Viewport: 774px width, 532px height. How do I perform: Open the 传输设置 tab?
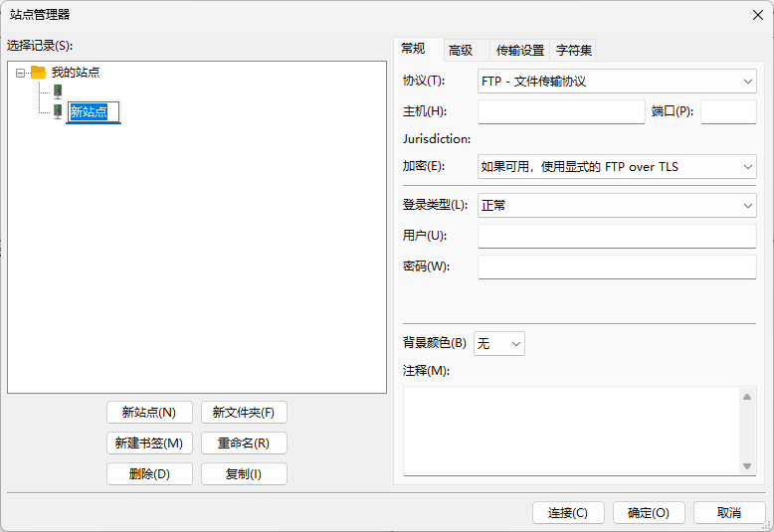520,51
